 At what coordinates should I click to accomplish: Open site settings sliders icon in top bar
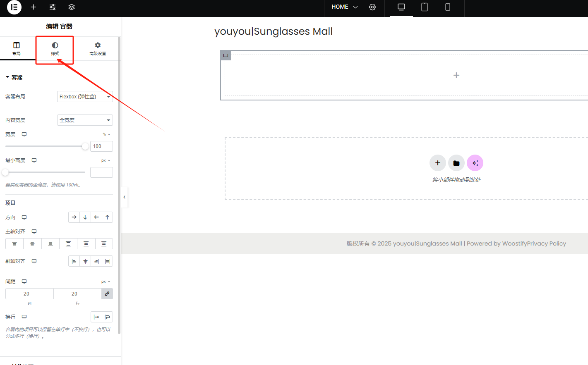pyautogui.click(x=53, y=7)
